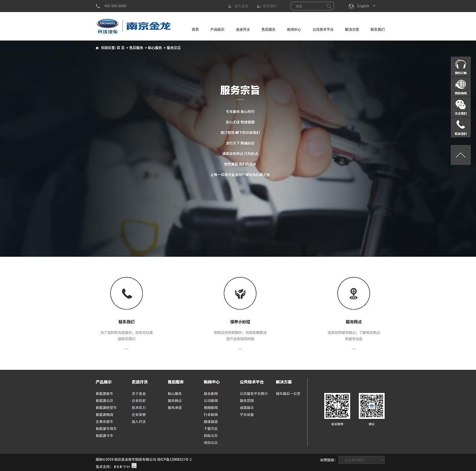
Task: Click the 新浪微博 QR code
Action: 337,406
